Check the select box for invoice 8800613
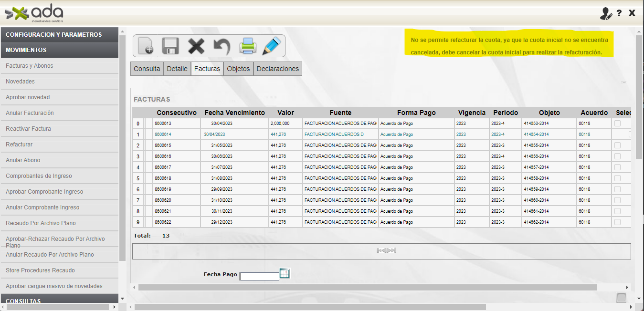 (617, 124)
